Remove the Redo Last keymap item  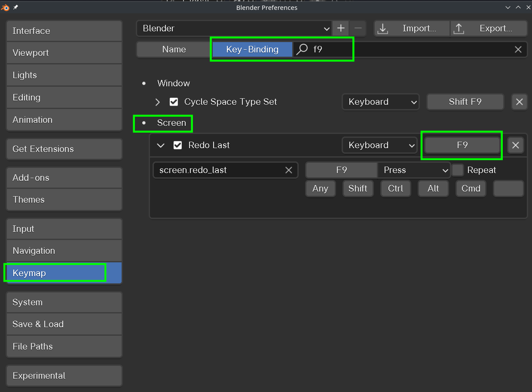tap(516, 145)
